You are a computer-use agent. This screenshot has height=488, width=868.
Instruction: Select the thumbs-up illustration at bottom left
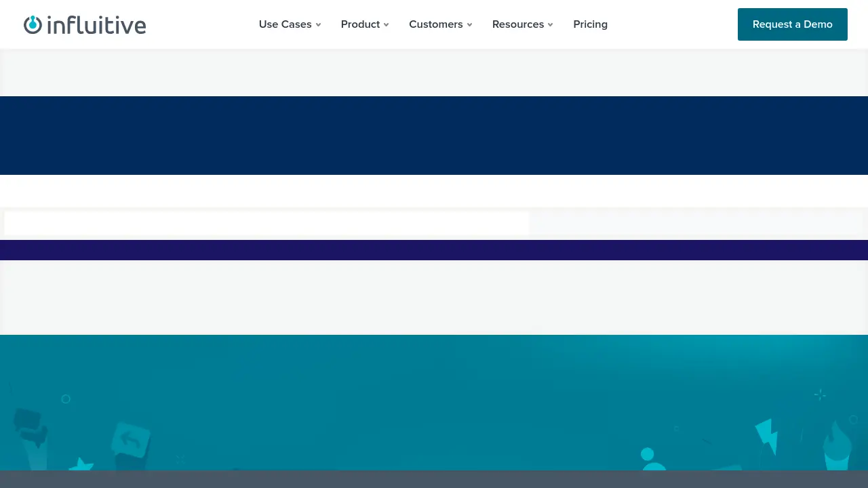click(28, 422)
